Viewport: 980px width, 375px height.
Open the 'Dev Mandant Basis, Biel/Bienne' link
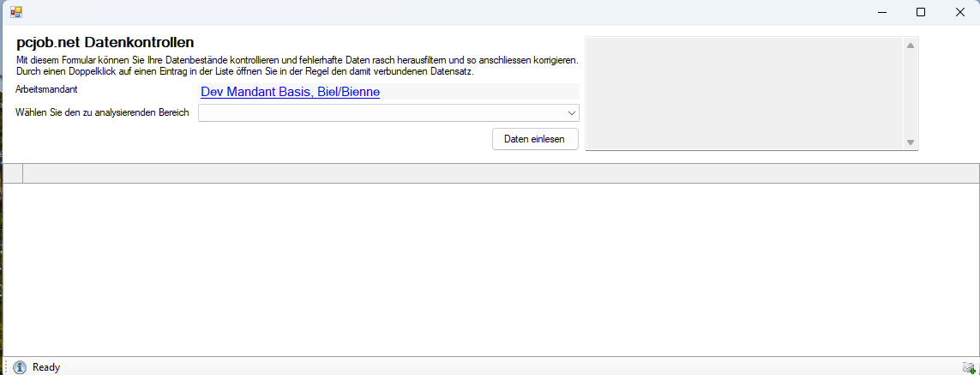click(290, 91)
